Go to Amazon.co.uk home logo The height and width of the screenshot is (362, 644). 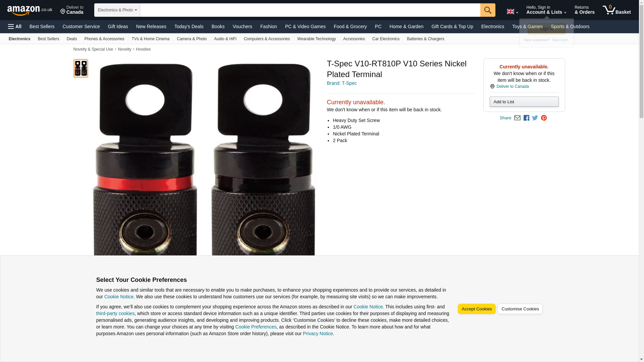[30, 10]
